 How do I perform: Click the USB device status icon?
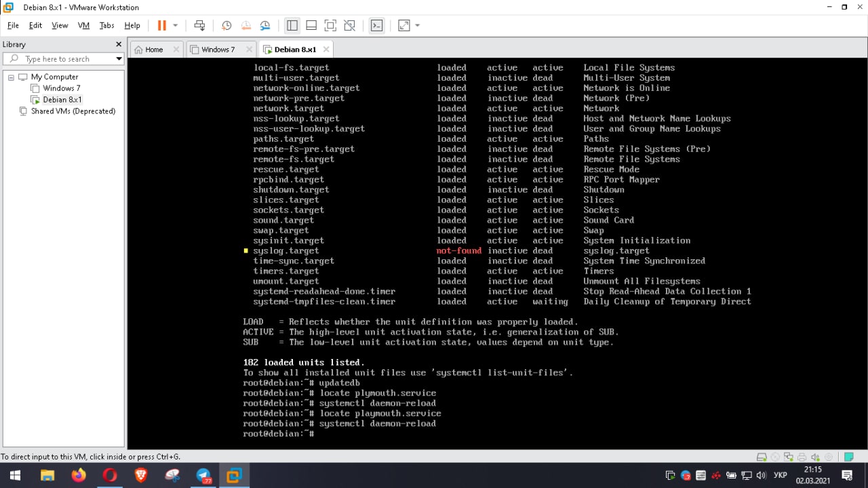coord(828,457)
